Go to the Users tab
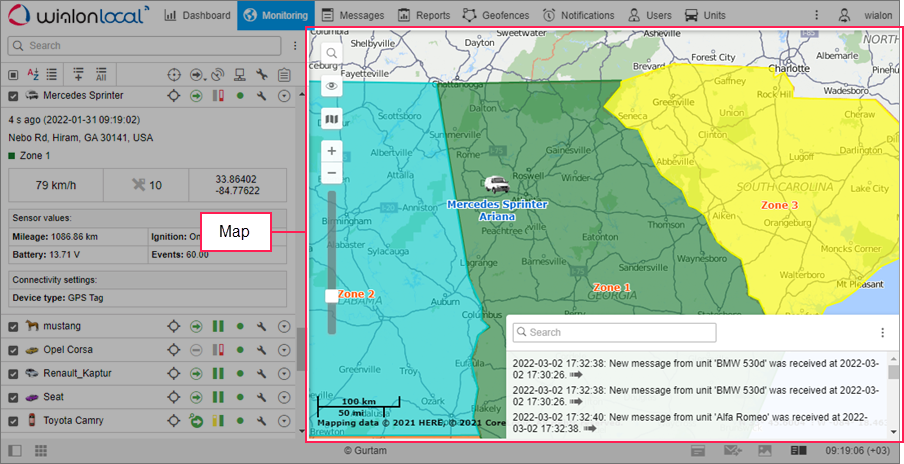Image resolution: width=904 pixels, height=464 pixels. (x=650, y=16)
